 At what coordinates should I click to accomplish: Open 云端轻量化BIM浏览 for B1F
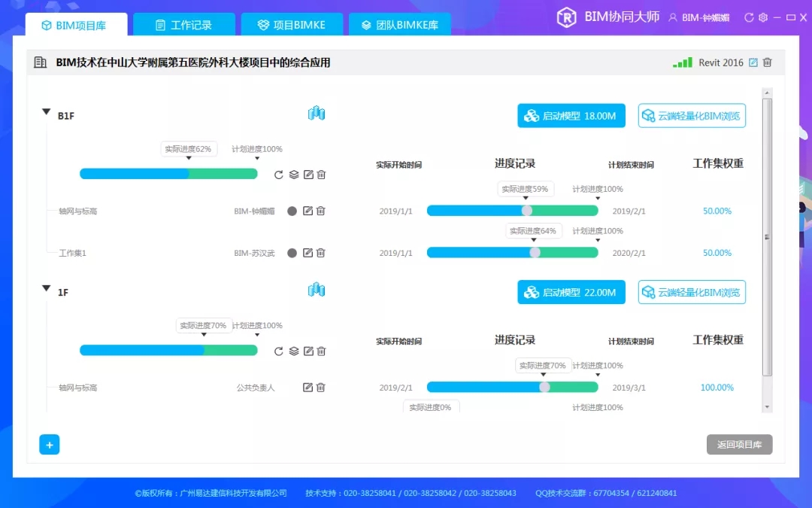(692, 116)
